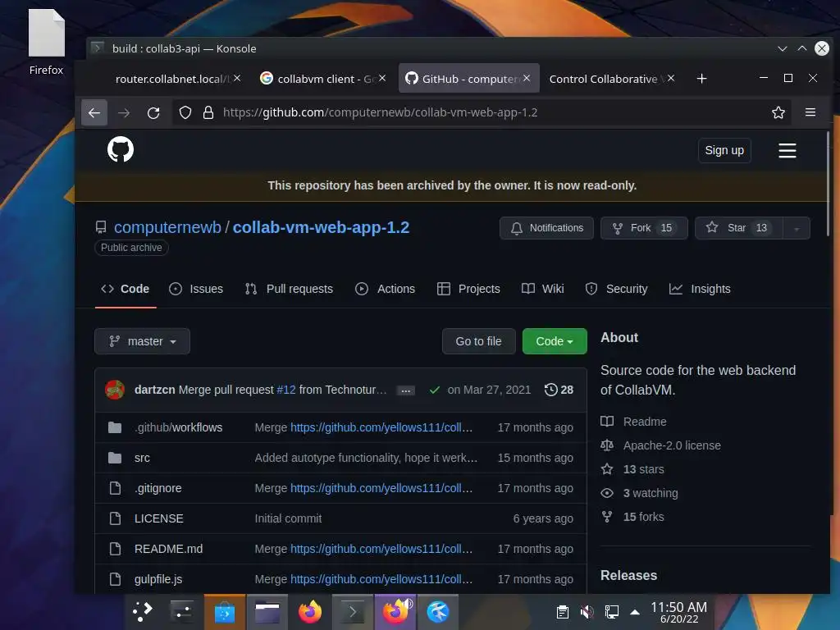
Task: Open the KDE application launcher
Action: [x=143, y=611]
